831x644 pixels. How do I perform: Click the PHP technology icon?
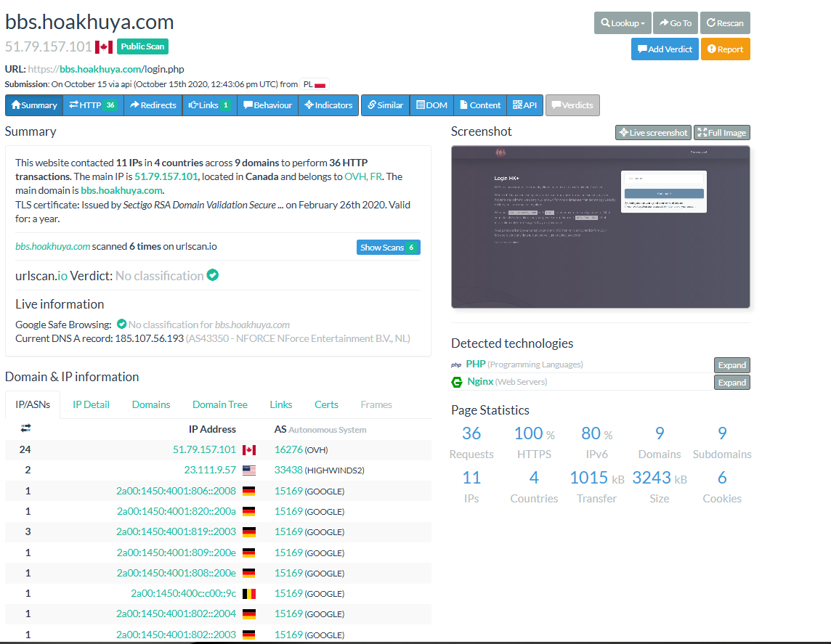(456, 364)
